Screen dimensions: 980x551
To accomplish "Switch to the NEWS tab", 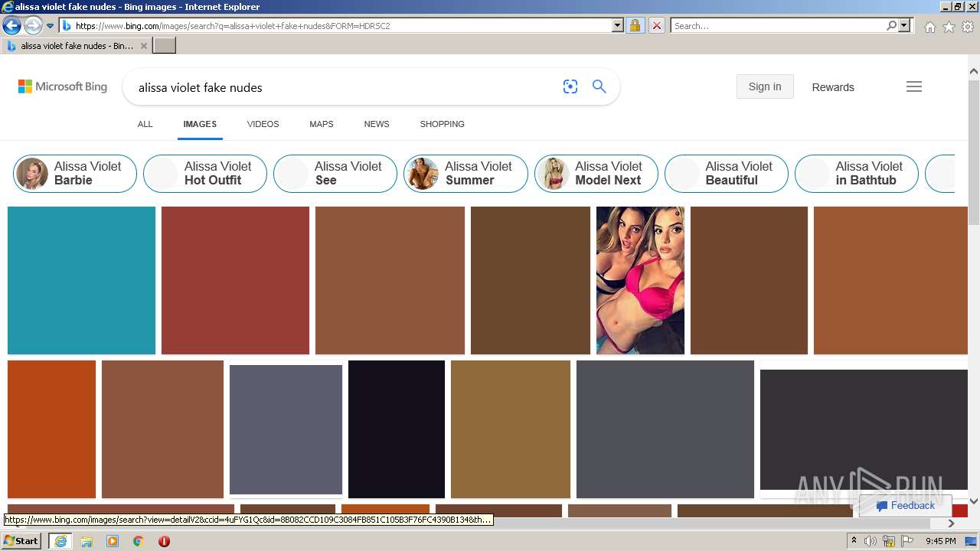I will tap(377, 124).
